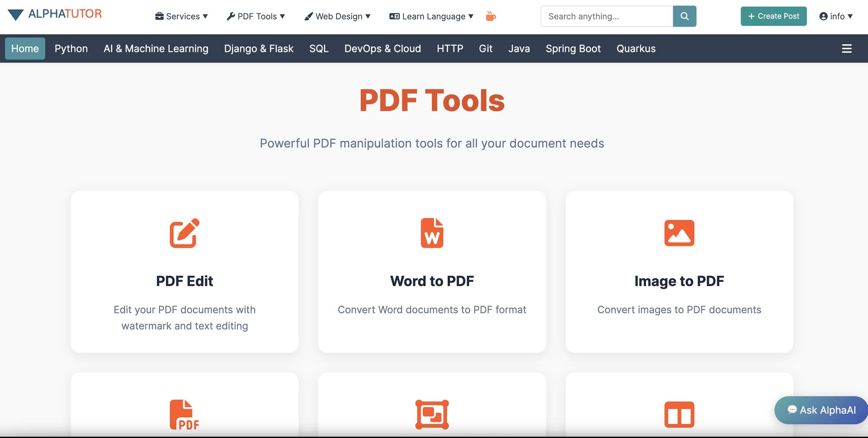Expand the Learn Language dropdown
868x438 pixels.
(431, 16)
